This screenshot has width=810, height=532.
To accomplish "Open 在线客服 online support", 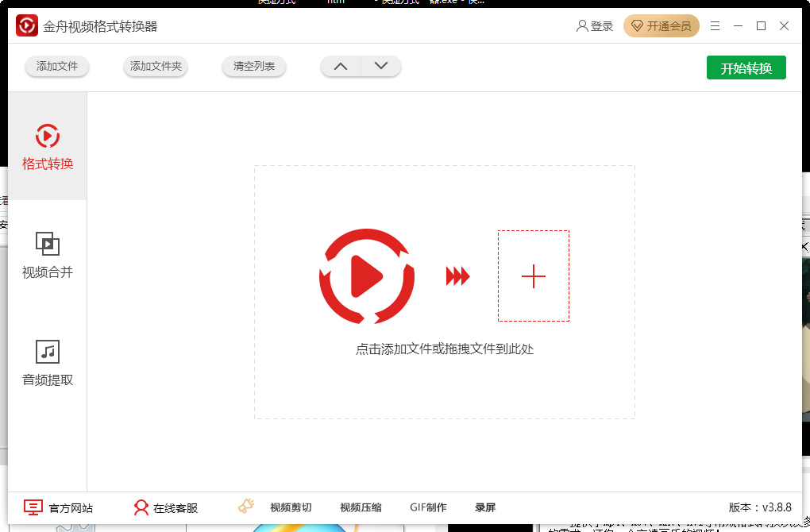I will click(x=165, y=507).
